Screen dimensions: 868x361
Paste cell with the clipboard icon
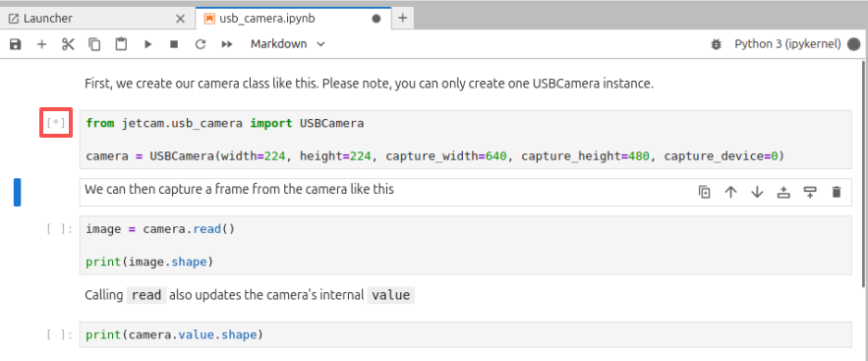pos(121,44)
